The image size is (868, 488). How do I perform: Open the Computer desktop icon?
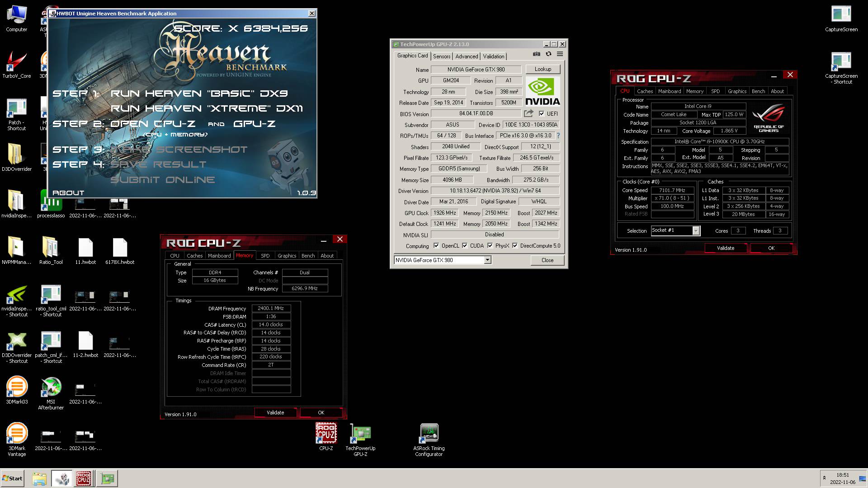[16, 19]
